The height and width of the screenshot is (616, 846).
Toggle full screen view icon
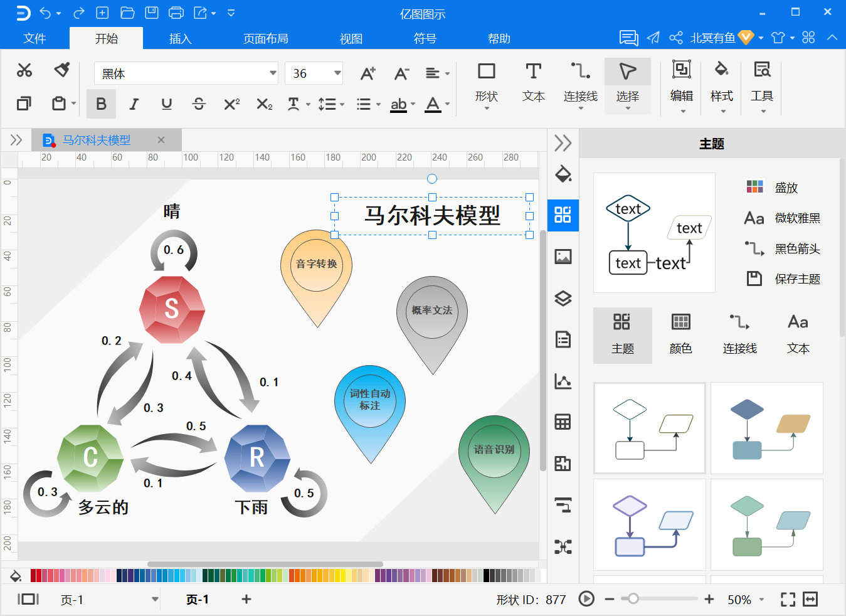[788, 600]
